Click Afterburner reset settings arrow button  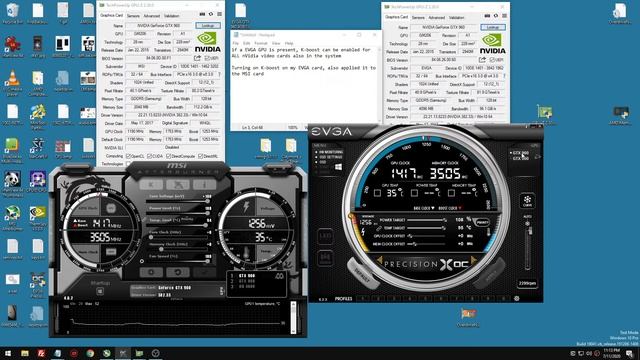pyautogui.click(x=178, y=272)
